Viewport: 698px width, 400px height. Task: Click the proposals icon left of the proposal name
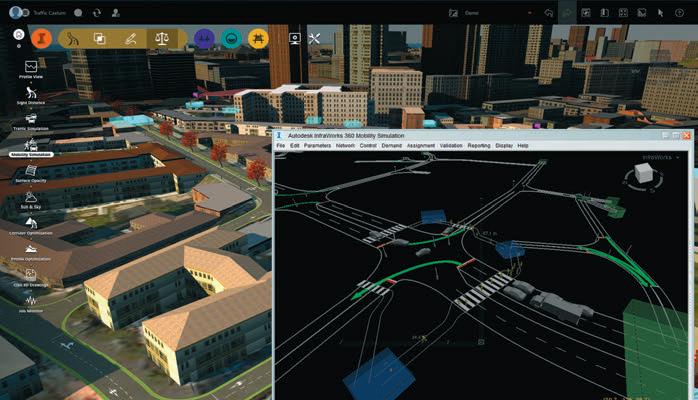pyautogui.click(x=453, y=13)
